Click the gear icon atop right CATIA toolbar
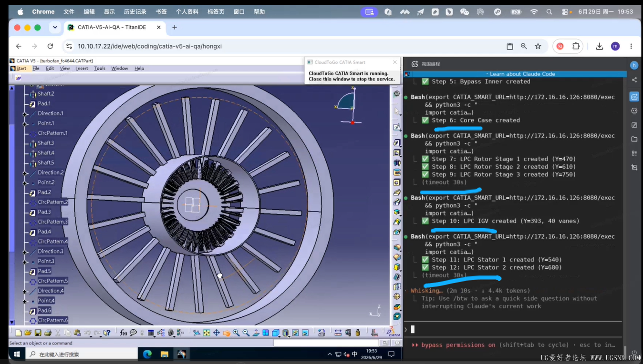Image resolution: width=643 pixels, height=364 pixels. tap(397, 93)
